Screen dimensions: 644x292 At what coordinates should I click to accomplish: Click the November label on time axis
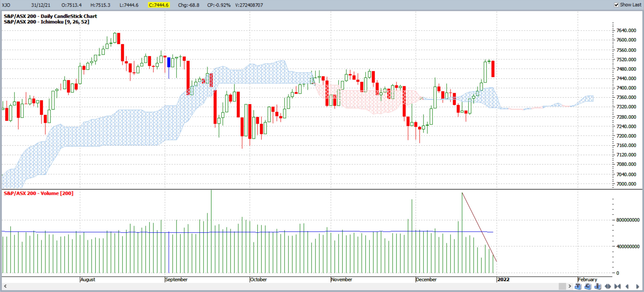[x=341, y=279]
